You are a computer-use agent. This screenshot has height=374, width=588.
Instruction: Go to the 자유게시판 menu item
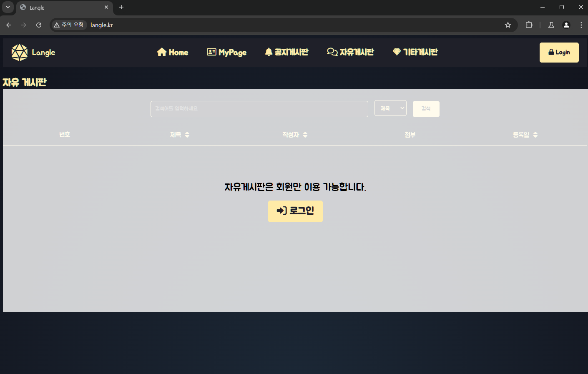point(356,52)
